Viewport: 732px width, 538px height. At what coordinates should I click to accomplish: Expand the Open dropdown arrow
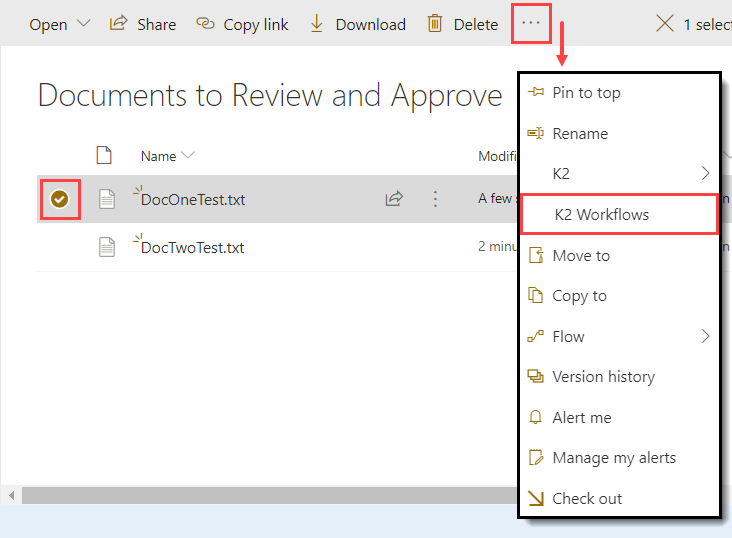(x=83, y=24)
